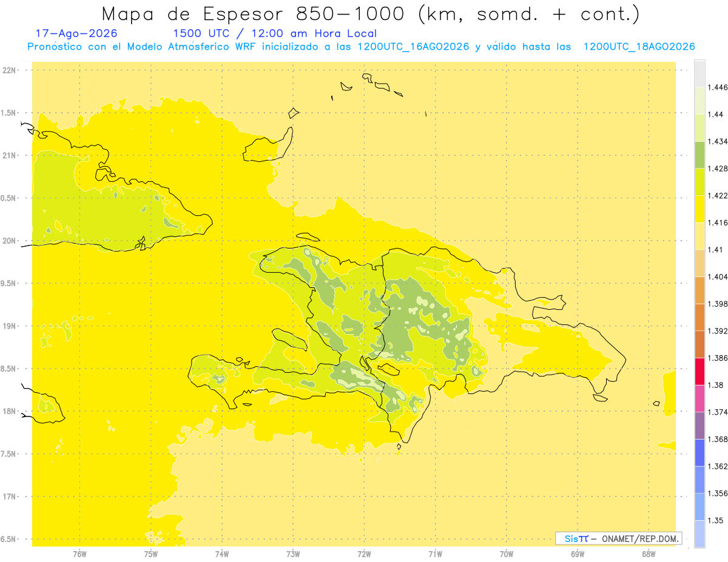Click the legend value '1.362'
Screen dimensions: 728x562
point(718,466)
